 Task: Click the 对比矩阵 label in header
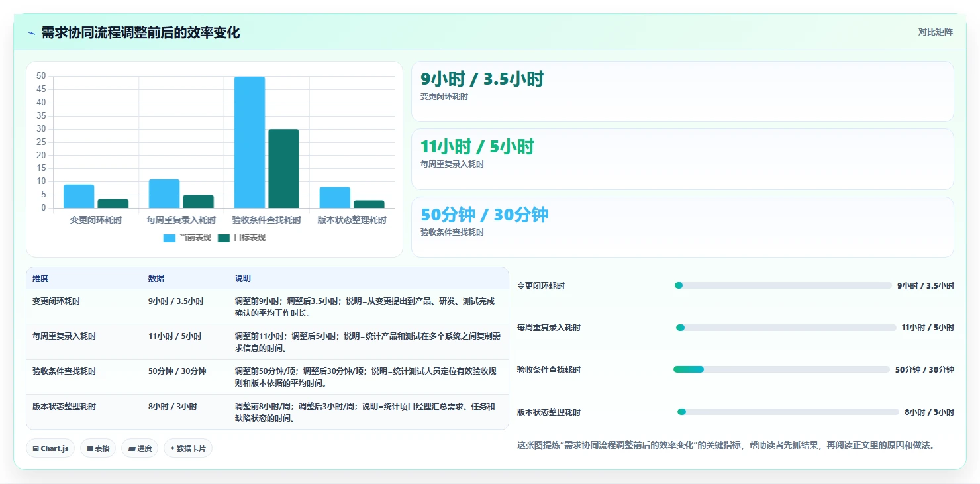tap(935, 32)
